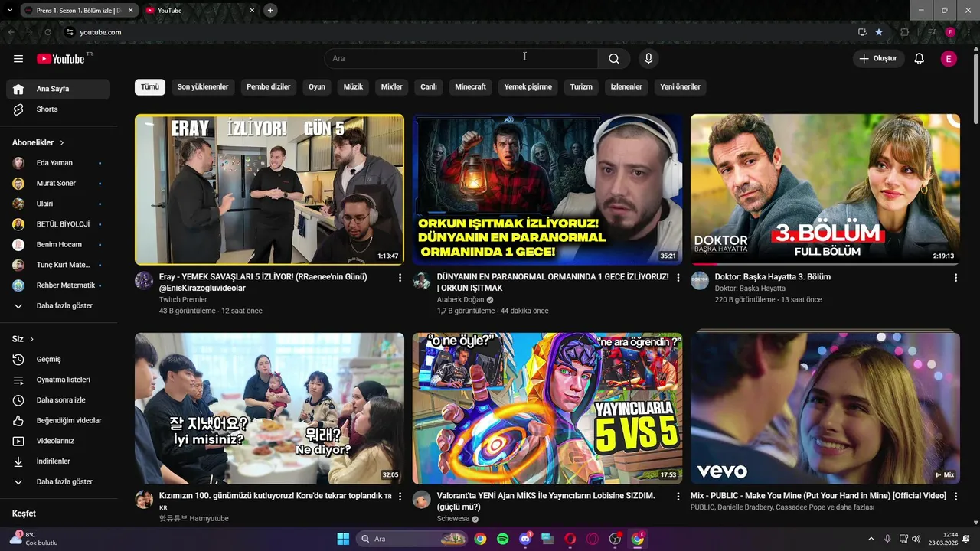
Task: Open the account avatar menu on YouTube
Action: pyautogui.click(x=949, y=59)
